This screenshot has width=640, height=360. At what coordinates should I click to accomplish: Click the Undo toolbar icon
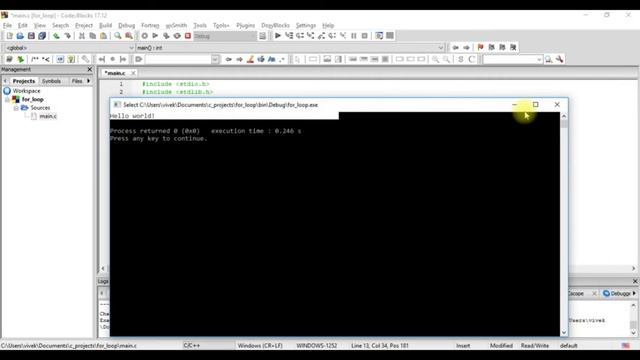(56, 36)
